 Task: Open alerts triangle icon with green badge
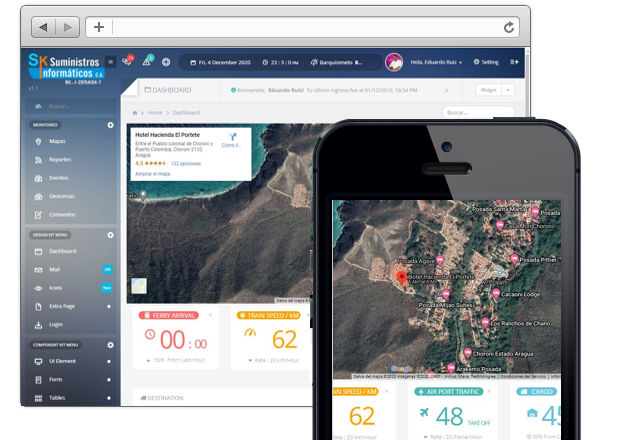(x=147, y=61)
